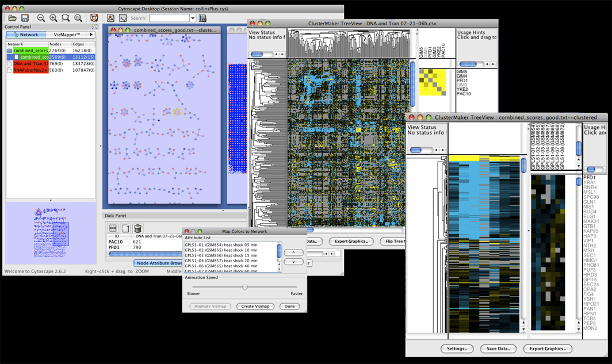Viewport: 612px width, 364px height.
Task: Click the Zoom Out magnifier icon
Action: [x=41, y=18]
